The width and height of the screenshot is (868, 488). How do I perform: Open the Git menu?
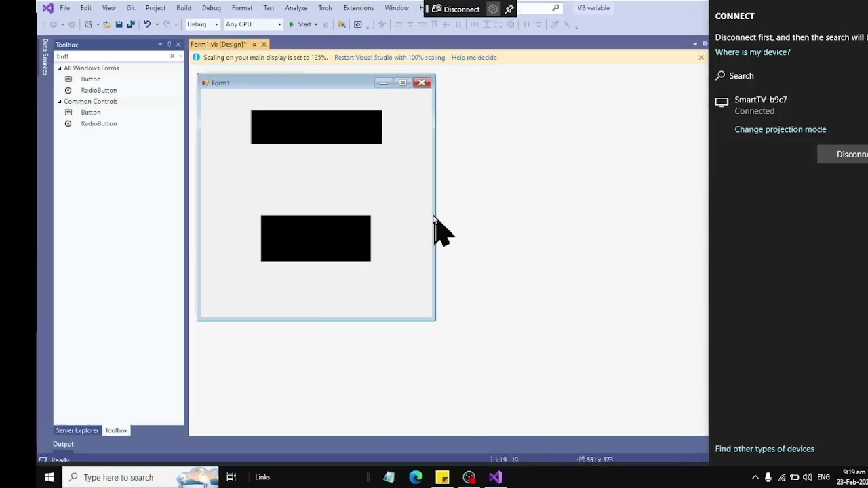[x=131, y=8]
